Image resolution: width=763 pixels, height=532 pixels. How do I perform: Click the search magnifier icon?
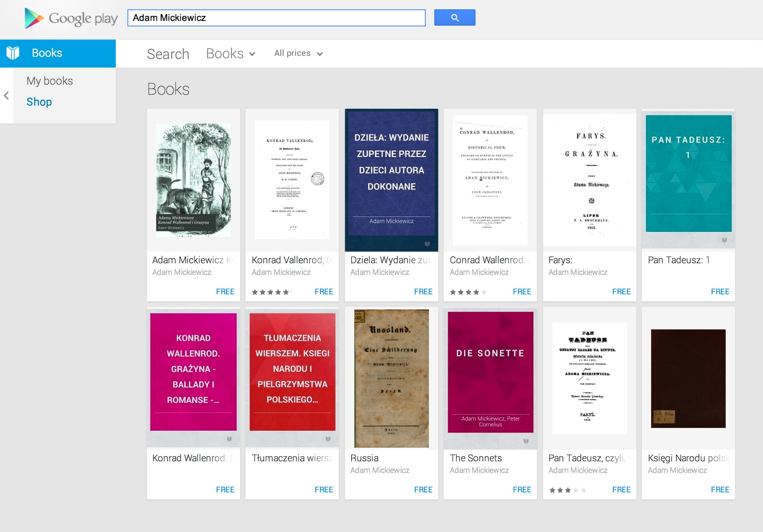pyautogui.click(x=455, y=17)
